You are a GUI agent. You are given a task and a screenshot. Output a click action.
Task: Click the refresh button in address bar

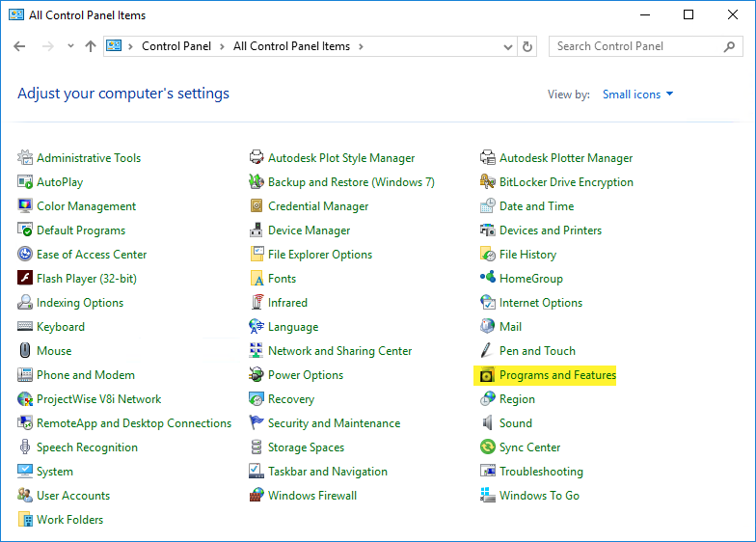click(x=527, y=46)
